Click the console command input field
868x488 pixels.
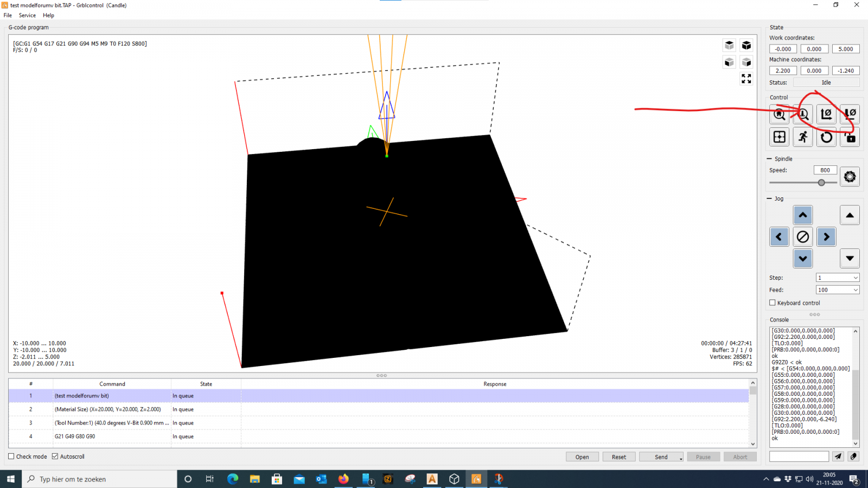pos(799,457)
